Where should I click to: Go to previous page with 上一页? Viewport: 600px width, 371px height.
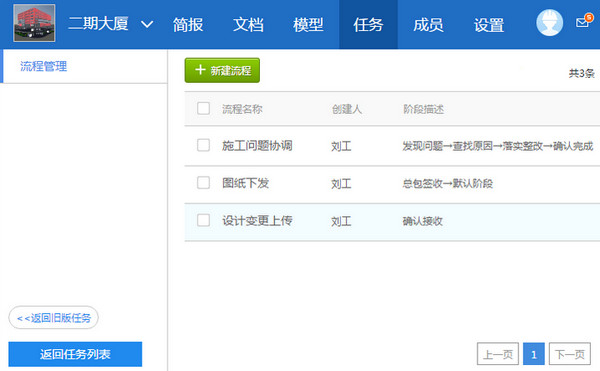coord(498,354)
